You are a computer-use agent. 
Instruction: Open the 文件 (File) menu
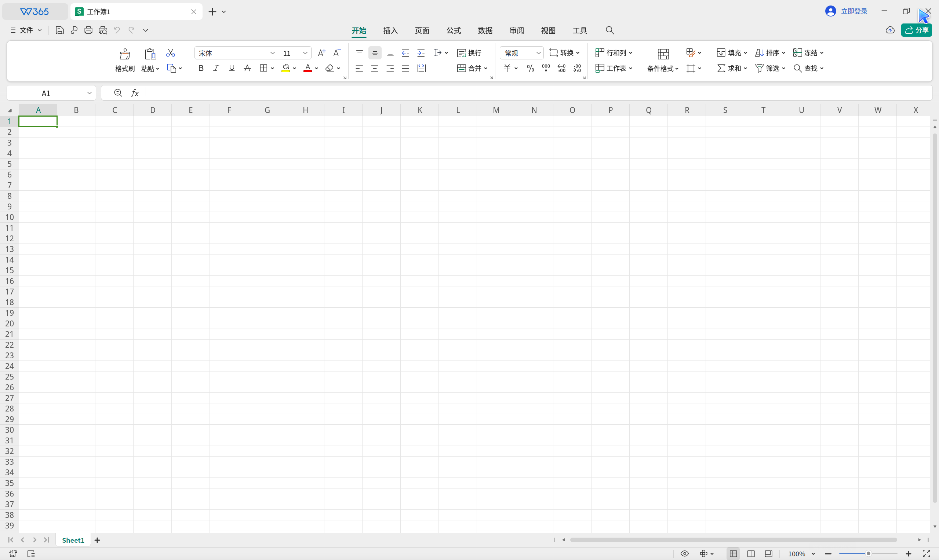click(x=26, y=30)
